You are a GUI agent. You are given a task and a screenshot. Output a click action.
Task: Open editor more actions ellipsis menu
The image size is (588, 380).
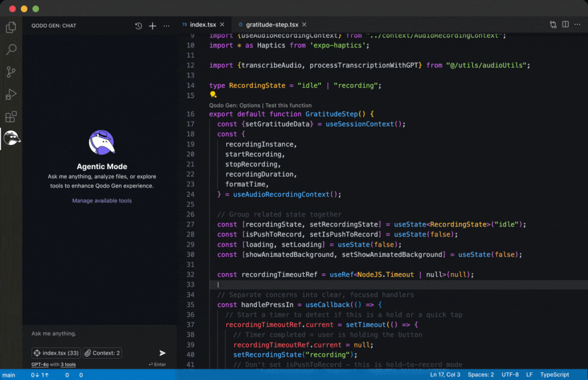point(578,25)
